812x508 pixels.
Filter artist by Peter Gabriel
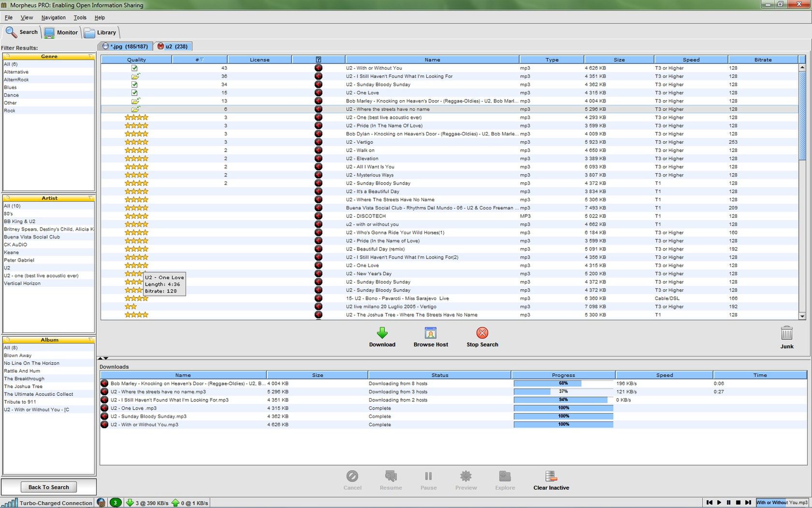(19, 260)
